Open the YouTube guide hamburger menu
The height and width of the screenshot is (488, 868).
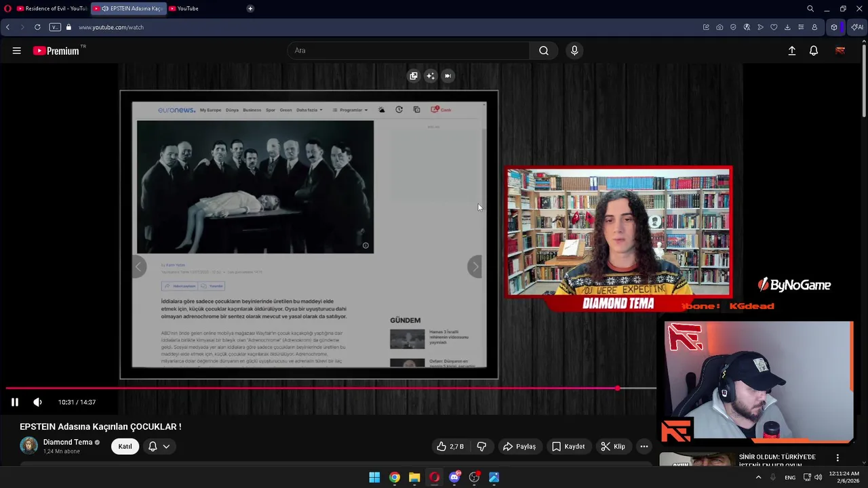point(17,51)
